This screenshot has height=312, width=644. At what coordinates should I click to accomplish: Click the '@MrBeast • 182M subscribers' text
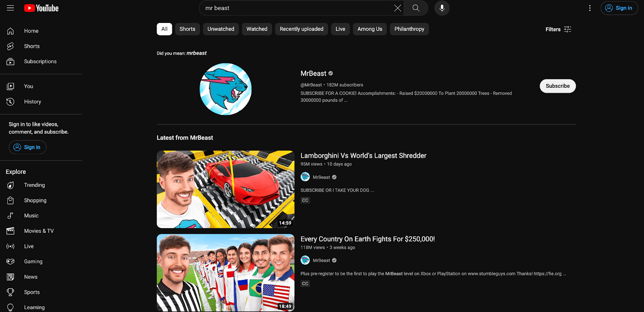click(332, 85)
